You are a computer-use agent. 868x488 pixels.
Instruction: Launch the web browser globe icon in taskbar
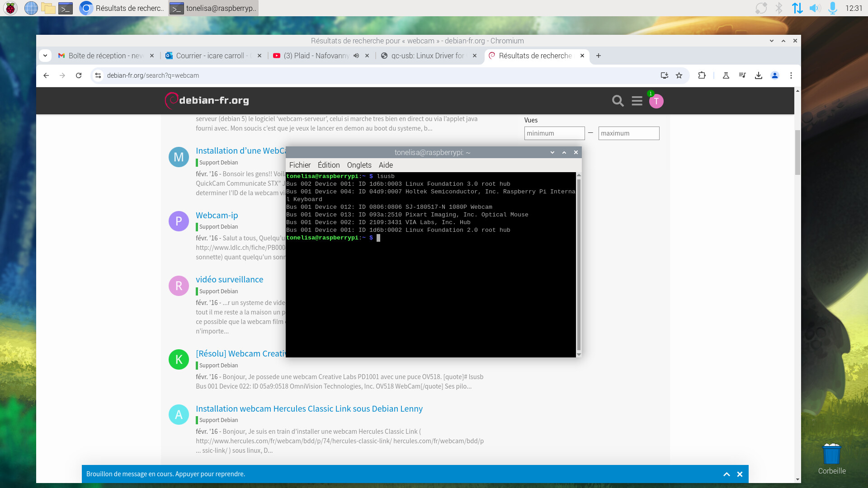tap(31, 8)
